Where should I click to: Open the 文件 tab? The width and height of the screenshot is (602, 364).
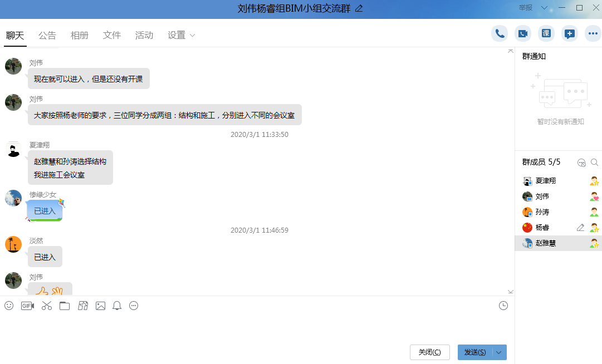tap(112, 35)
